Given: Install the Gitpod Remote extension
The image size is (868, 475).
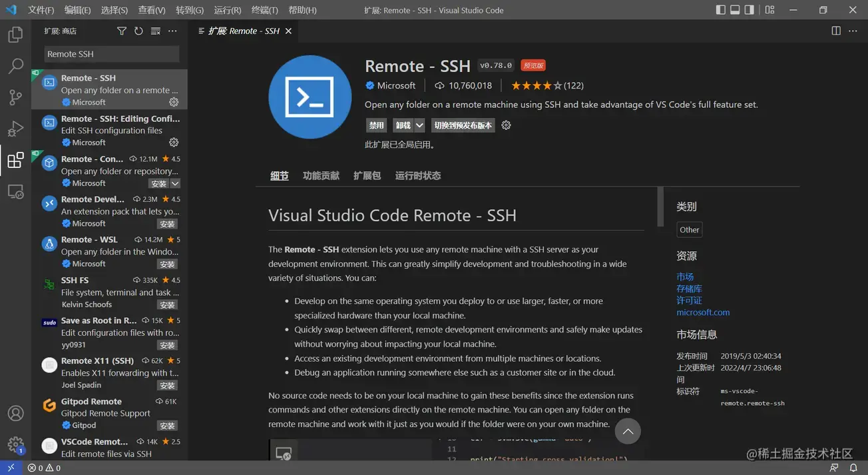Looking at the screenshot, I should [x=168, y=426].
